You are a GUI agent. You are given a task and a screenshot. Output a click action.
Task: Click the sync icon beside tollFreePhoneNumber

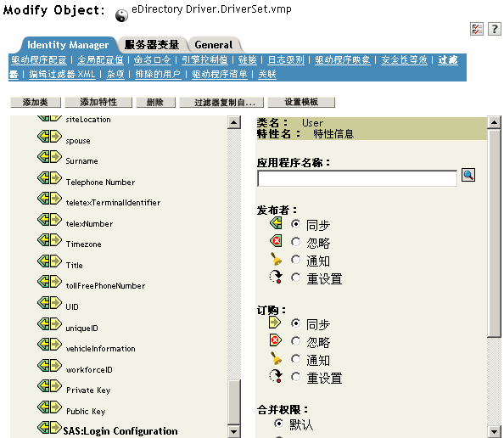[49, 282]
